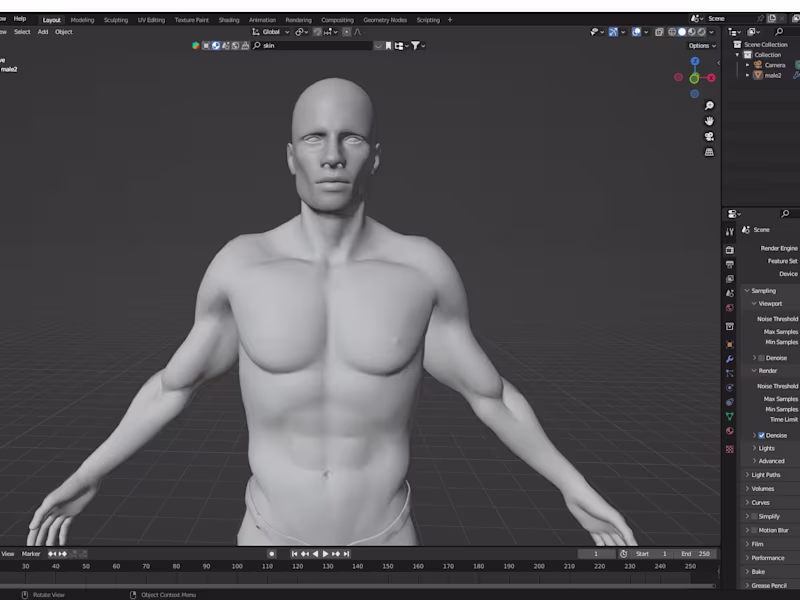Open the Object Constraints tab icon
This screenshot has height=600, width=800.
pyautogui.click(x=730, y=402)
